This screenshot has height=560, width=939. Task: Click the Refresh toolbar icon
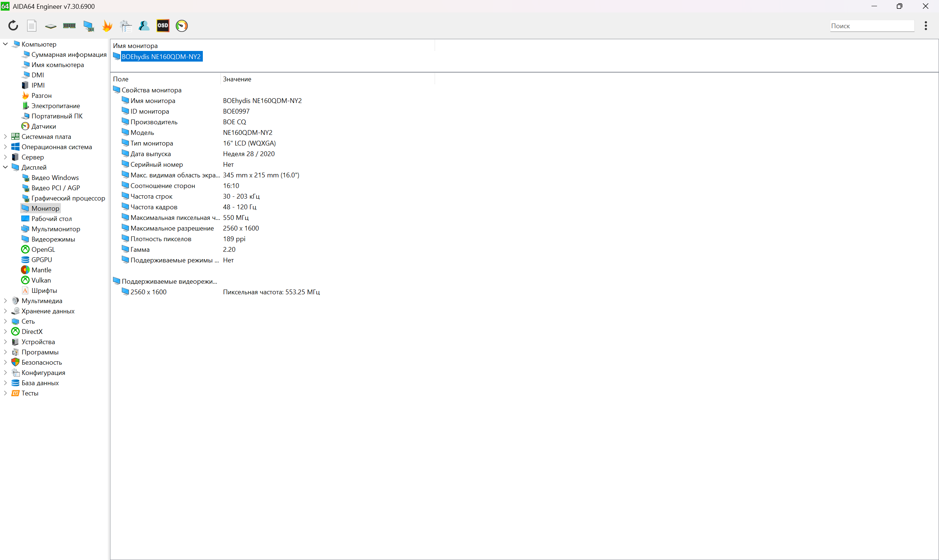coord(13,26)
